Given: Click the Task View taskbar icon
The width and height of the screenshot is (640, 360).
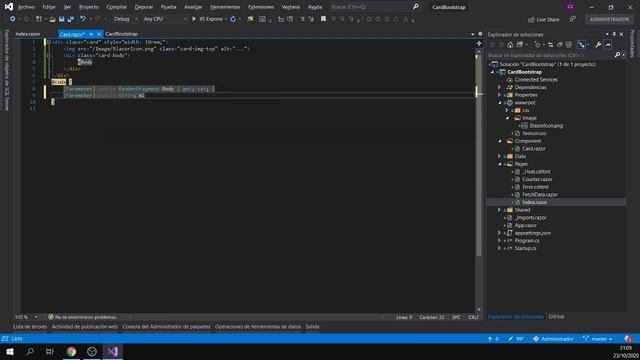Looking at the screenshot, I should pyautogui.click(x=50, y=351).
